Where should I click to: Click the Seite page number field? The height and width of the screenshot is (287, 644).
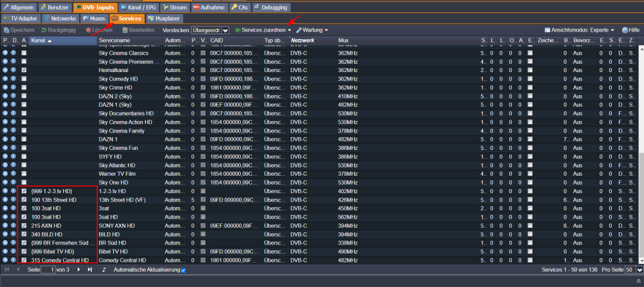[x=48, y=270]
